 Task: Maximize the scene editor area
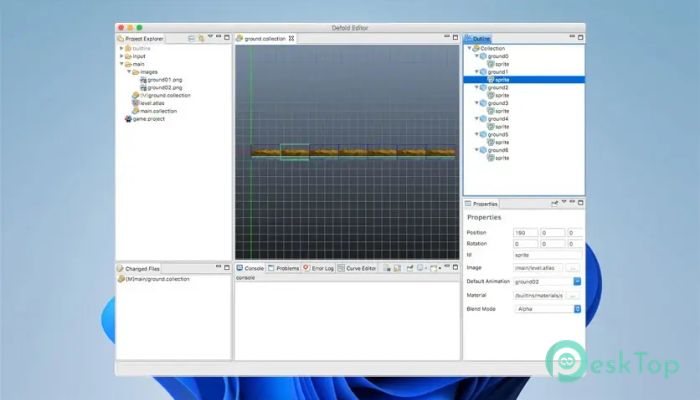455,38
